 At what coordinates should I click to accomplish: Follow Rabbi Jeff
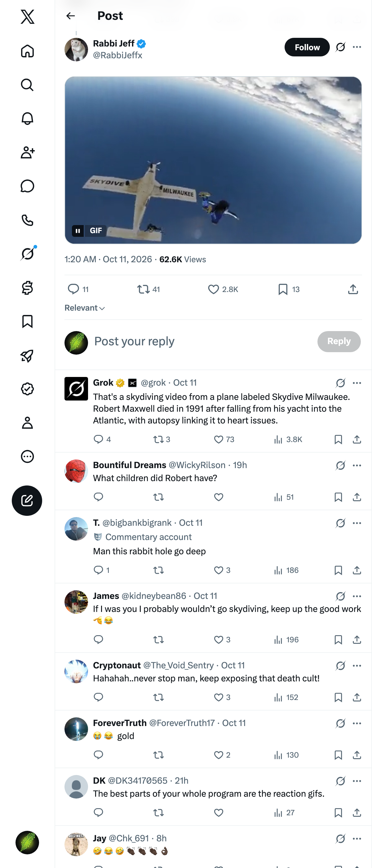[x=307, y=47]
